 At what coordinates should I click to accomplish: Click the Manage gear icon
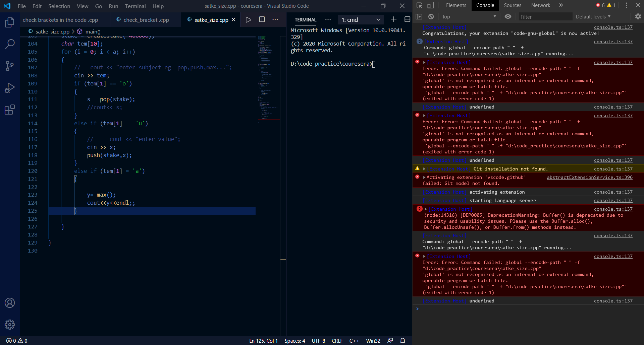tap(10, 325)
